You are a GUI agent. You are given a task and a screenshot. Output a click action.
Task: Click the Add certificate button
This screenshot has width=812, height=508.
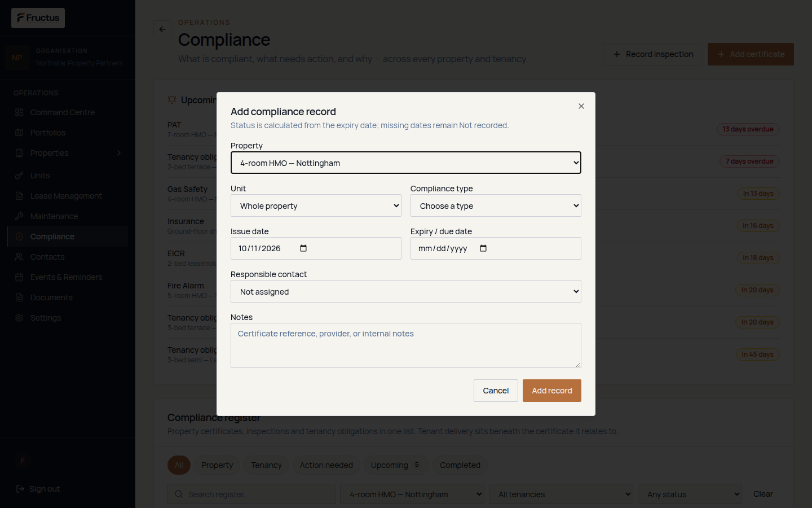click(x=751, y=54)
